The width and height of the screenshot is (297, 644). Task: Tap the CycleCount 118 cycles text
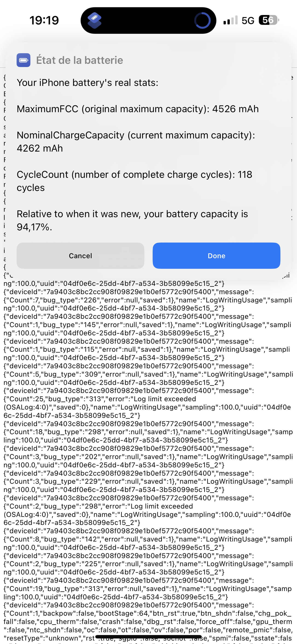[x=134, y=181]
